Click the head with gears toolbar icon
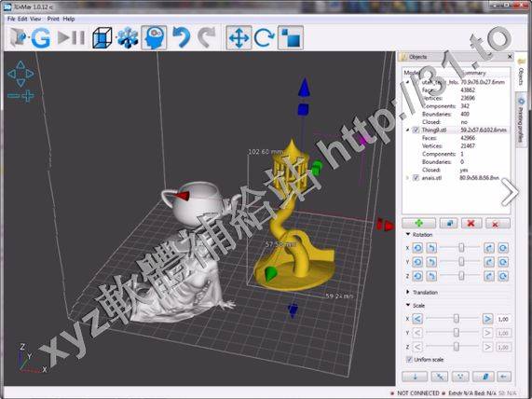The width and height of the screenshot is (532, 399). pos(154,37)
